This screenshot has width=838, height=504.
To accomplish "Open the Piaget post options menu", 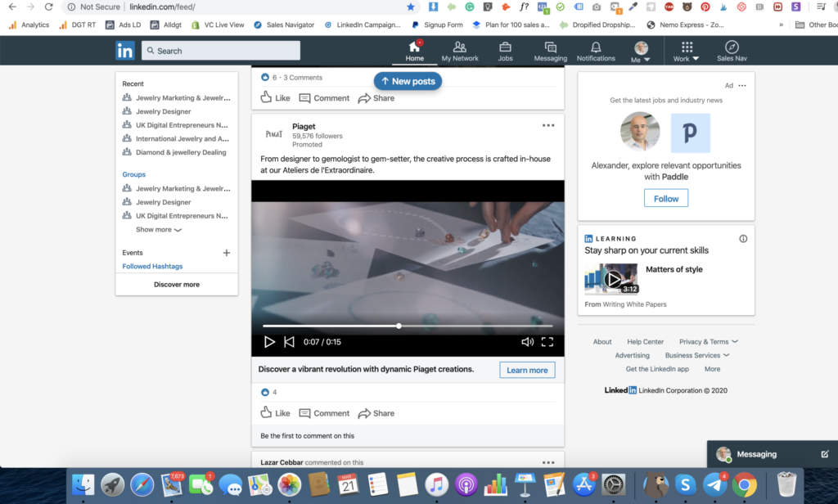I will coord(548,126).
